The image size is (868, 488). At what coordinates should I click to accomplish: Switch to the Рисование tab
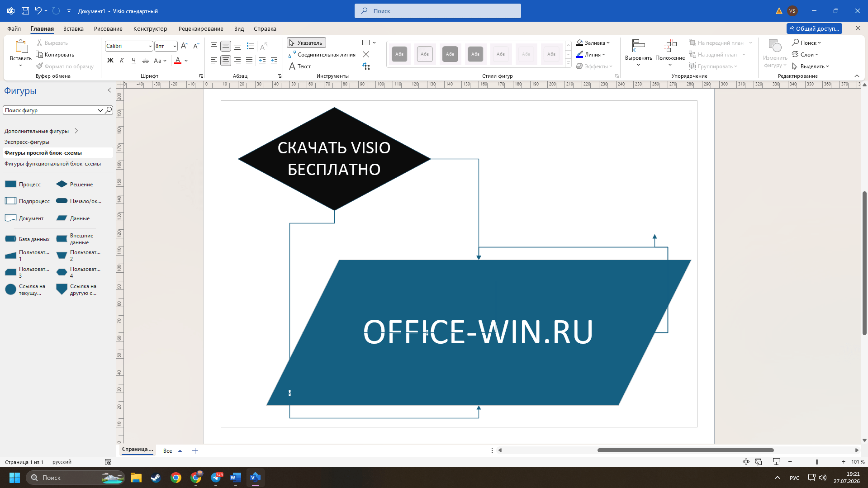click(108, 29)
